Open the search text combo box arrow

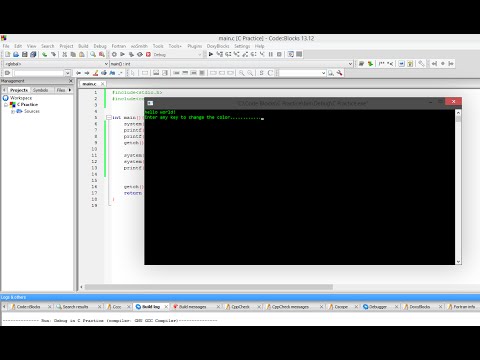(x=67, y=73)
